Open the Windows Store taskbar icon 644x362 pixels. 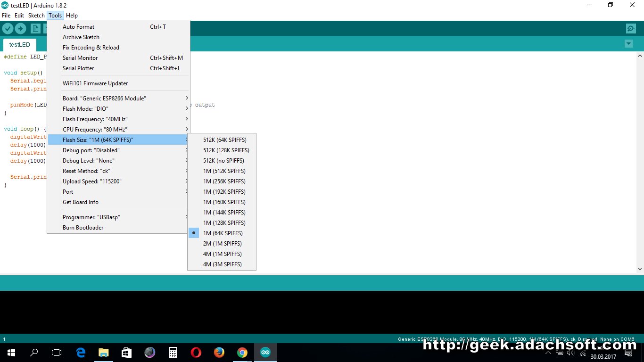pos(127,353)
